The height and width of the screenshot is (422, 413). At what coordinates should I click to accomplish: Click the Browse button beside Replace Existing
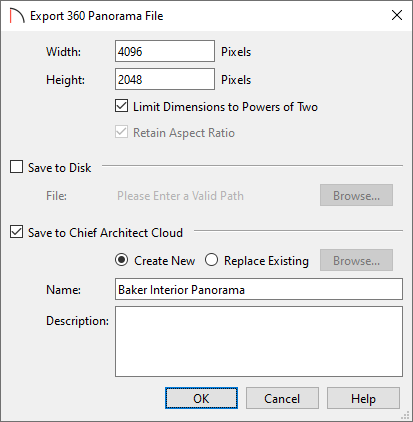[356, 260]
